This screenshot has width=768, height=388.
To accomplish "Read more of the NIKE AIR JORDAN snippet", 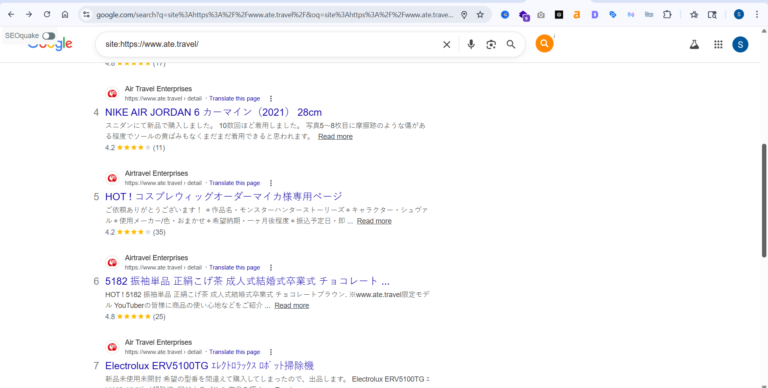I will point(336,137).
